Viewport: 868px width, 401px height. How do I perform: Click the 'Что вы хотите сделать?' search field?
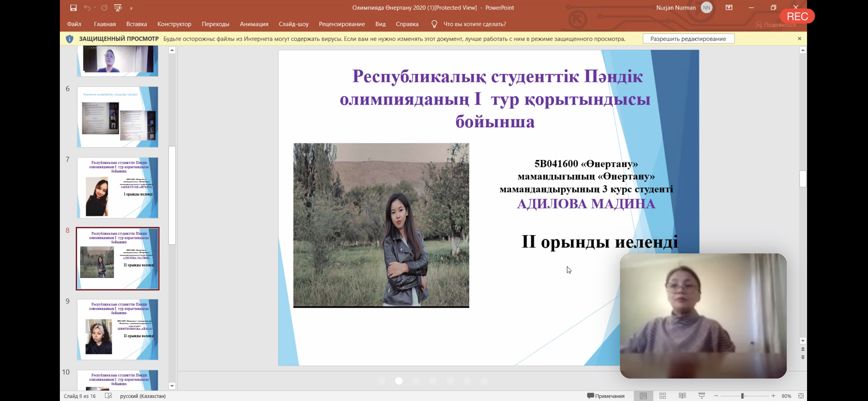[475, 24]
